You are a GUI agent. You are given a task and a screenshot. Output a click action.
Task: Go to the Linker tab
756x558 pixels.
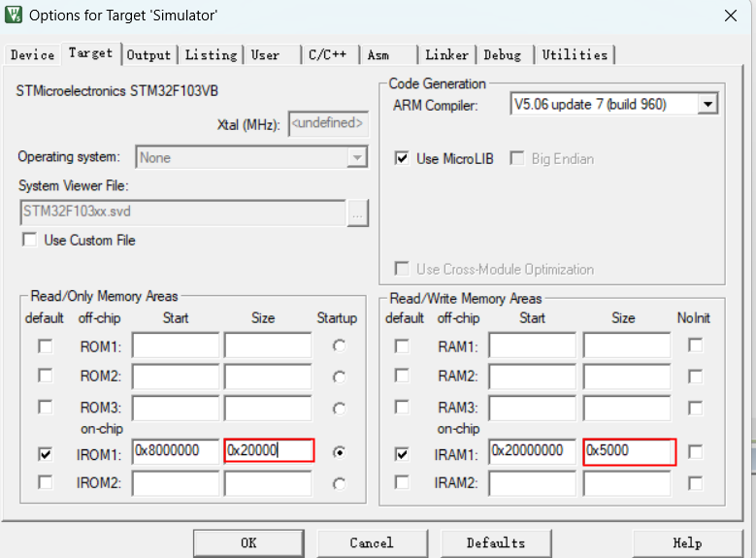click(x=446, y=55)
